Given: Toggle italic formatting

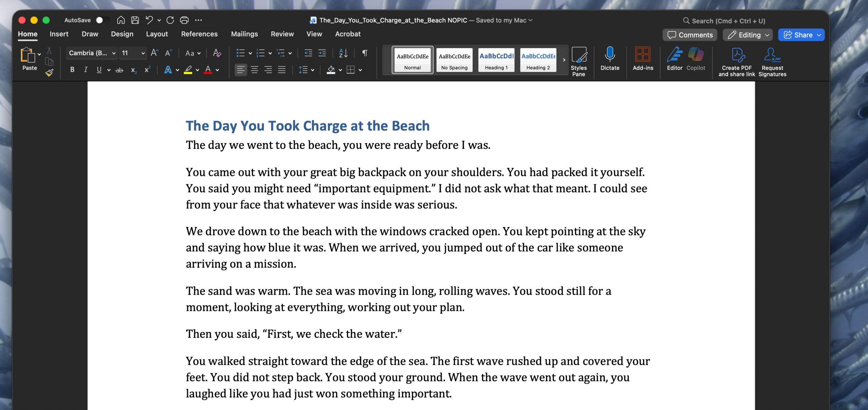Looking at the screenshot, I should 85,70.
